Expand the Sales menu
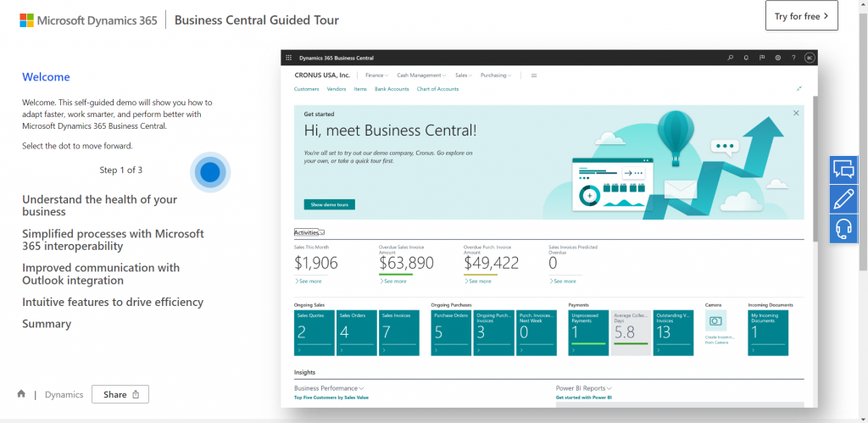The width and height of the screenshot is (868, 423). pos(464,75)
